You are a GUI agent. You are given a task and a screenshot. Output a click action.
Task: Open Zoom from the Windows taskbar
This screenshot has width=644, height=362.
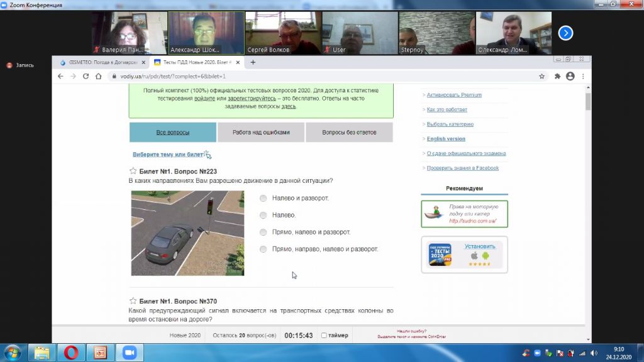(130, 352)
